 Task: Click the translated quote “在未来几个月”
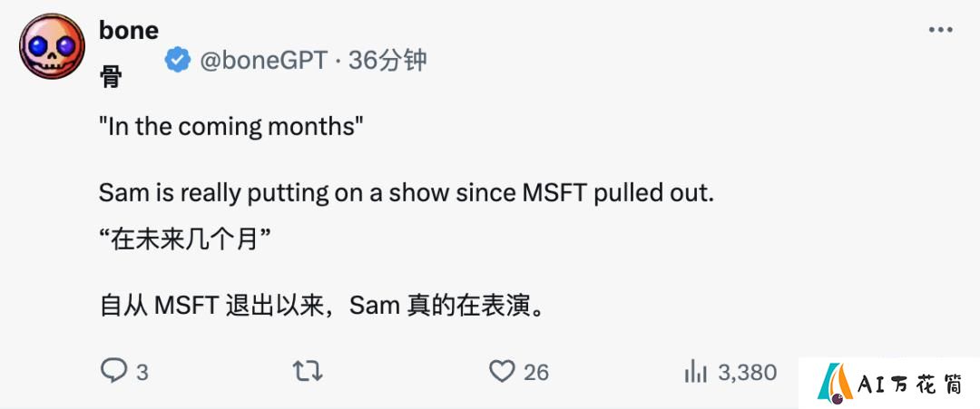(185, 239)
